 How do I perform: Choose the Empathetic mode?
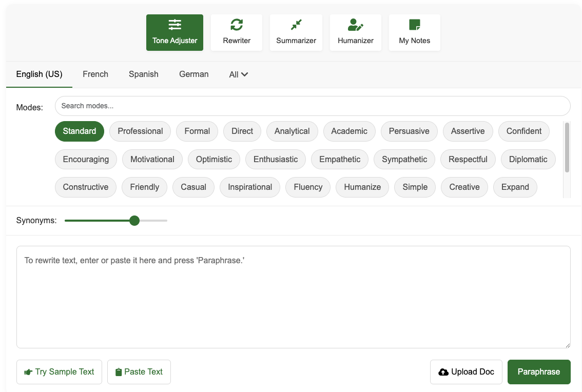(x=340, y=159)
